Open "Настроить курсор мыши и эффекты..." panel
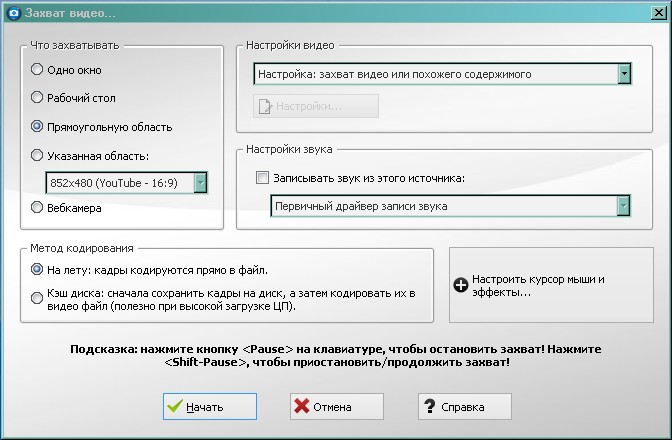 point(551,285)
